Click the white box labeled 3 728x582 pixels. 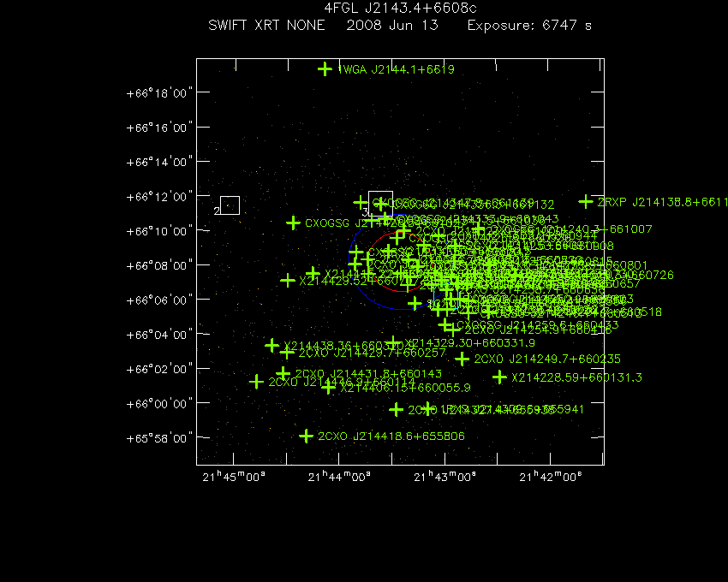click(381, 204)
